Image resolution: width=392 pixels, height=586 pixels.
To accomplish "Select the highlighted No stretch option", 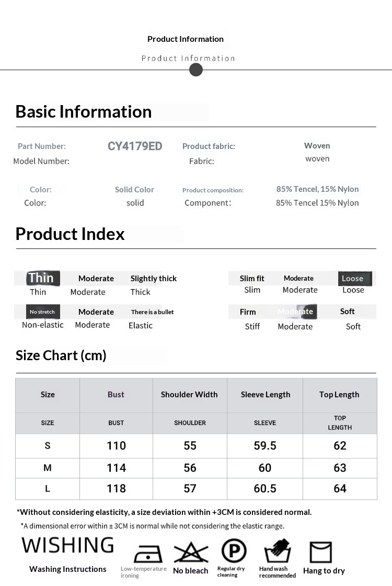I will 42,312.
